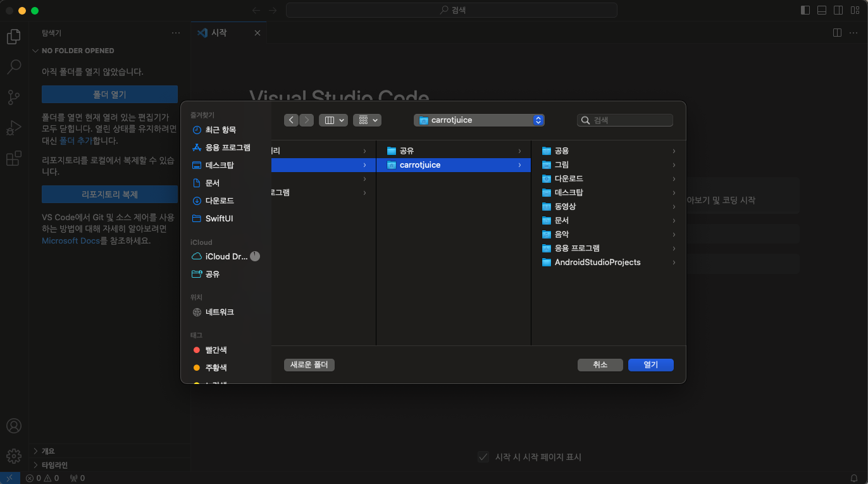Go forward in VS Code navigation

point(273,10)
